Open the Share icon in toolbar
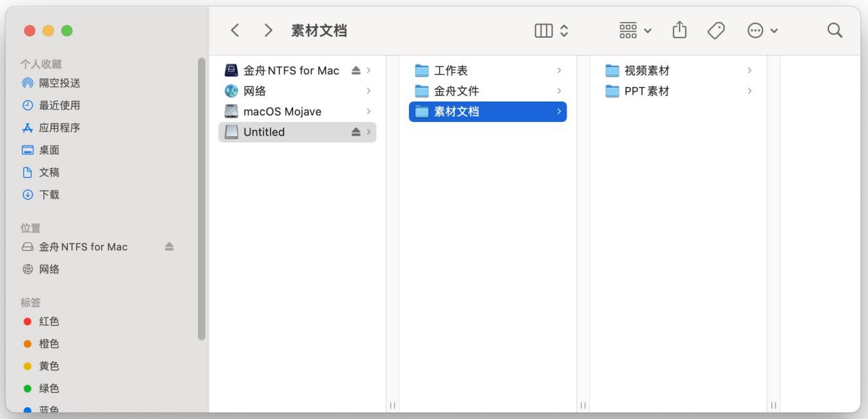This screenshot has width=868, height=419. (x=679, y=30)
